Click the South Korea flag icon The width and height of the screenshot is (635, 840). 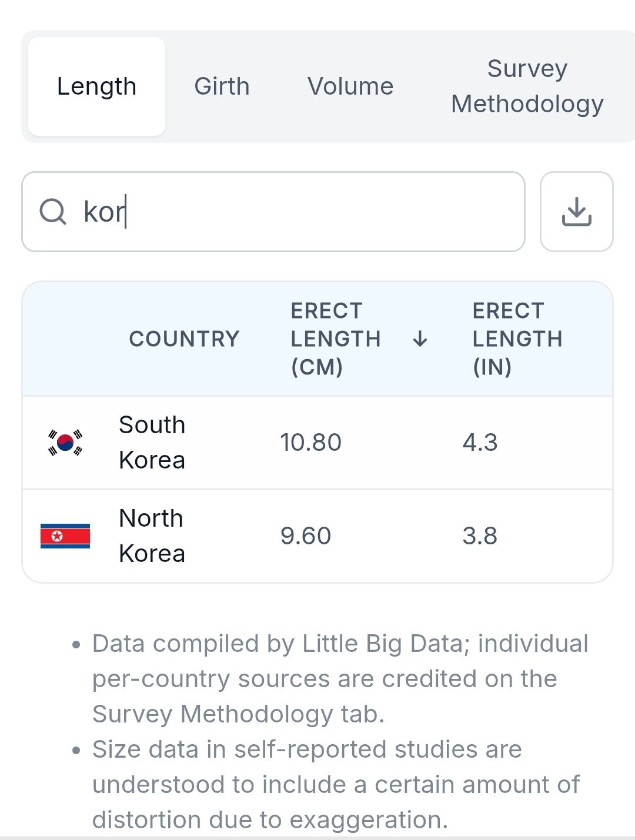pos(65,443)
